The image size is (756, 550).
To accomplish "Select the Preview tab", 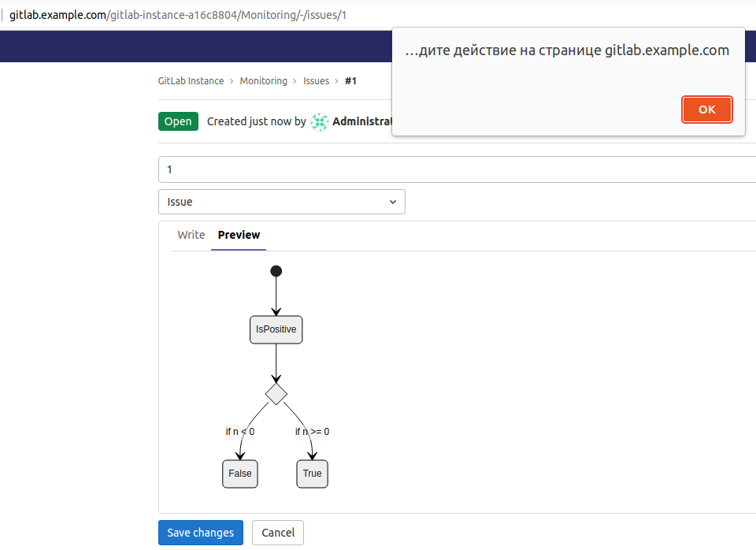I will click(x=239, y=235).
